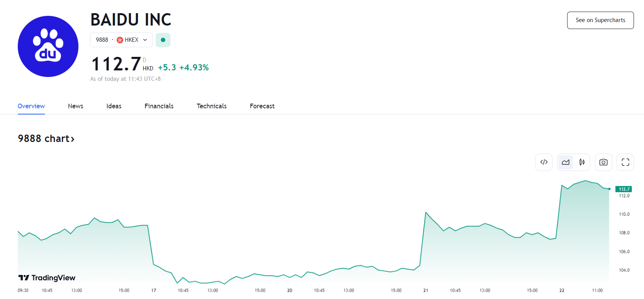Stay on the Overview tab
644x299 pixels.
coord(31,106)
